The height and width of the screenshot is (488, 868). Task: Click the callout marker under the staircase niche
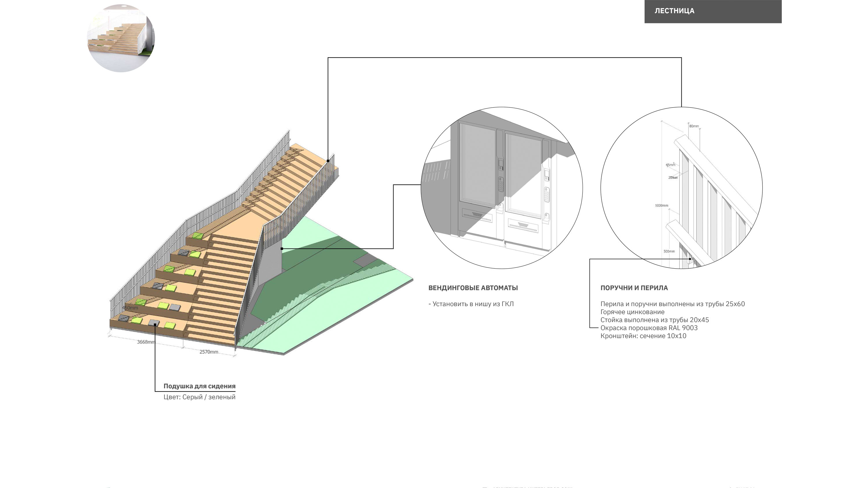pyautogui.click(x=282, y=249)
